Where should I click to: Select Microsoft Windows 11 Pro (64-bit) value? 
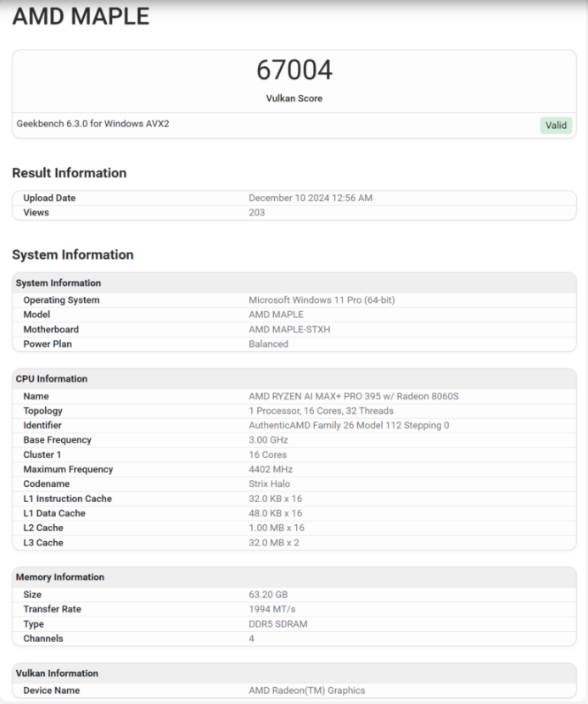pos(322,300)
